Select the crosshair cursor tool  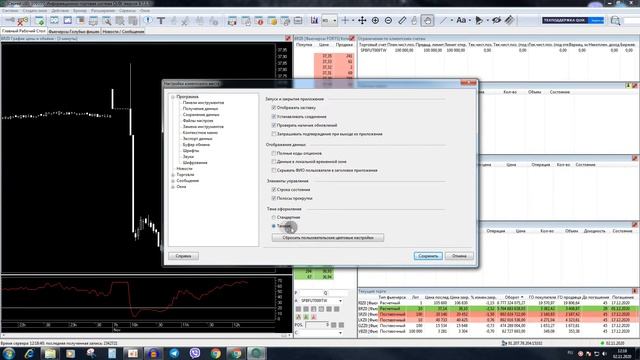point(345,20)
